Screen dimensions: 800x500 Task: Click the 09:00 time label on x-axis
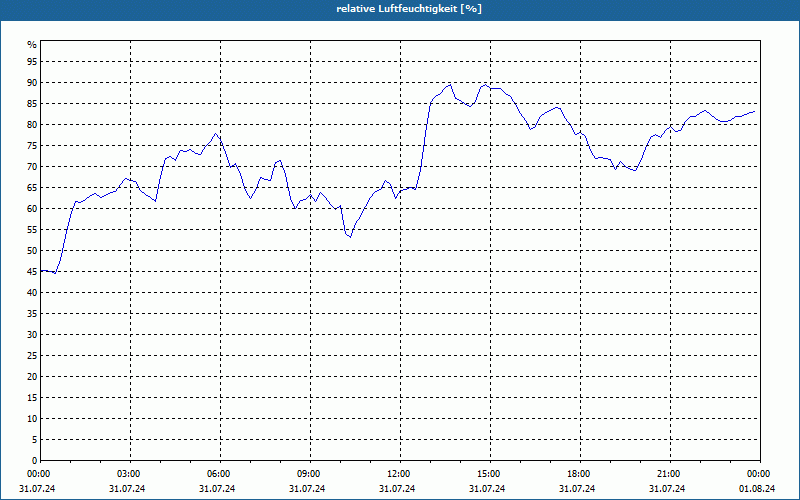click(x=310, y=474)
